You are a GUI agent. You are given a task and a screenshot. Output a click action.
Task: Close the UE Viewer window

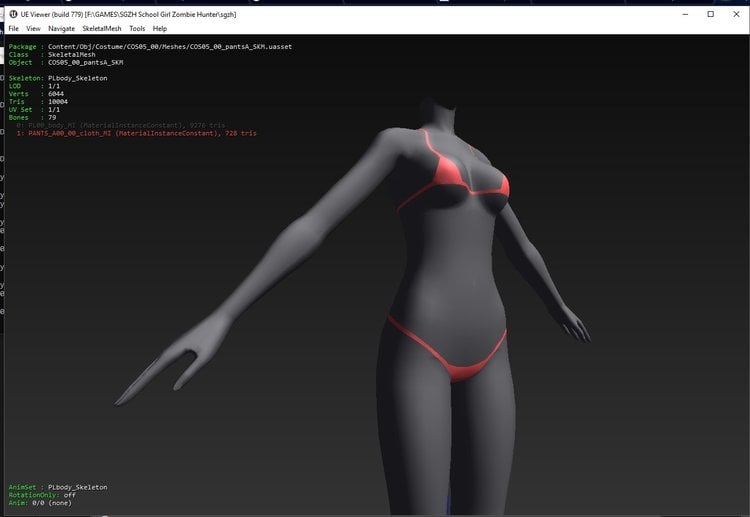click(x=736, y=14)
